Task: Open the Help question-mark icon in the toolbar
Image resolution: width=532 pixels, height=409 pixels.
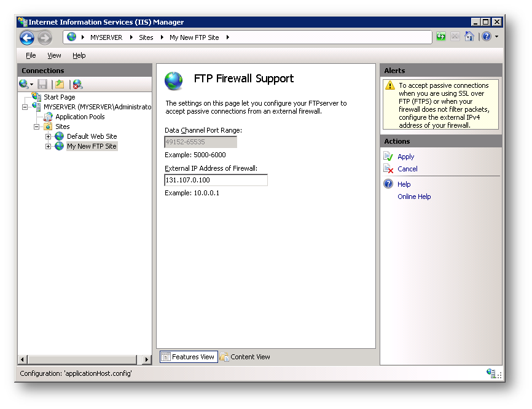Action: tap(487, 36)
